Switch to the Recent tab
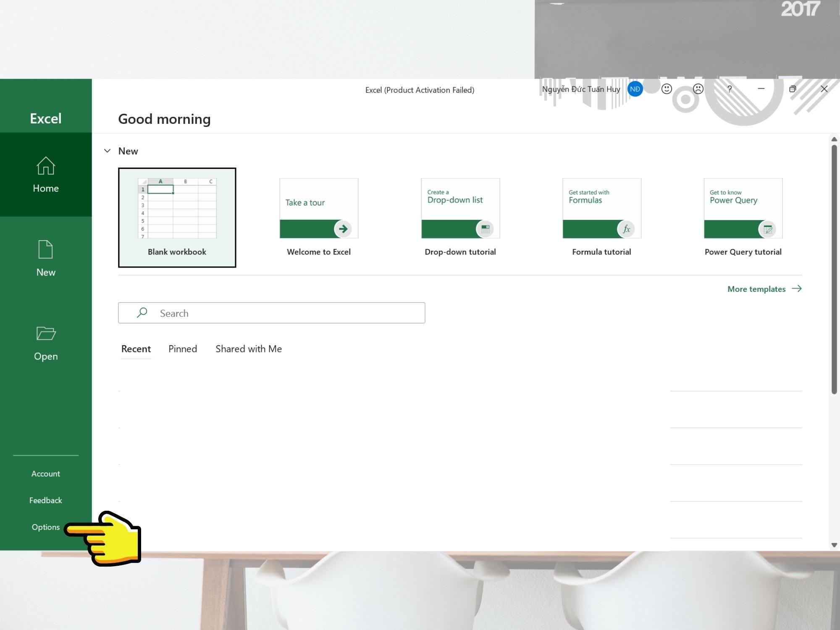This screenshot has height=630, width=840. [136, 349]
